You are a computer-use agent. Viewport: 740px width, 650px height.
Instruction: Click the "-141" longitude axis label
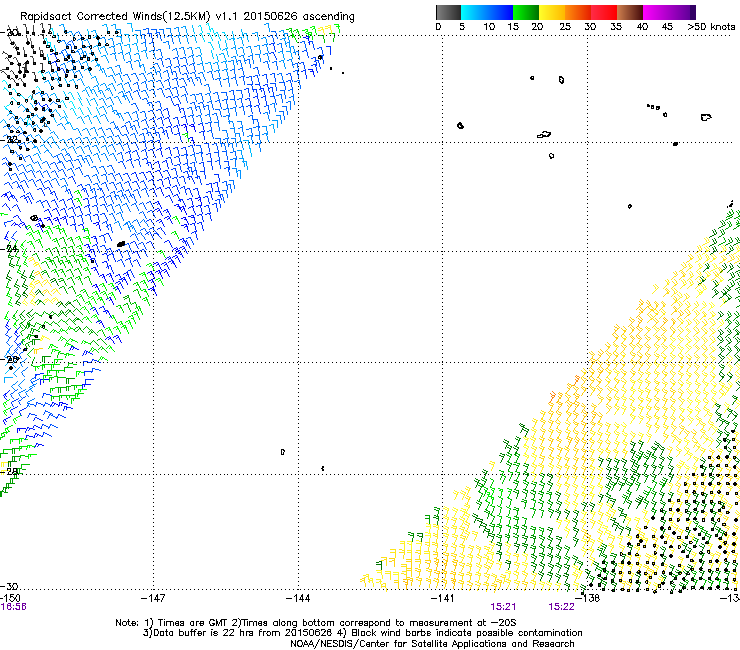443,599
